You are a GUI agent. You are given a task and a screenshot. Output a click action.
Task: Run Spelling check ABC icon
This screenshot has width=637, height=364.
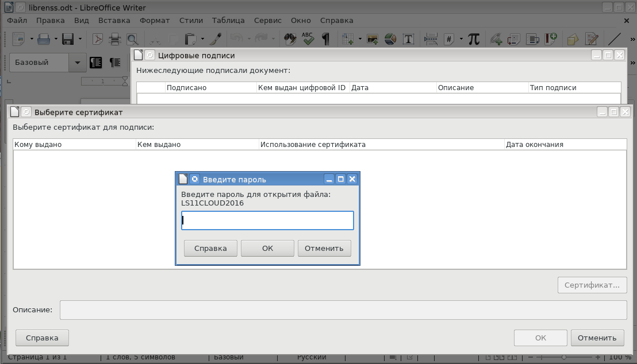[x=308, y=39]
